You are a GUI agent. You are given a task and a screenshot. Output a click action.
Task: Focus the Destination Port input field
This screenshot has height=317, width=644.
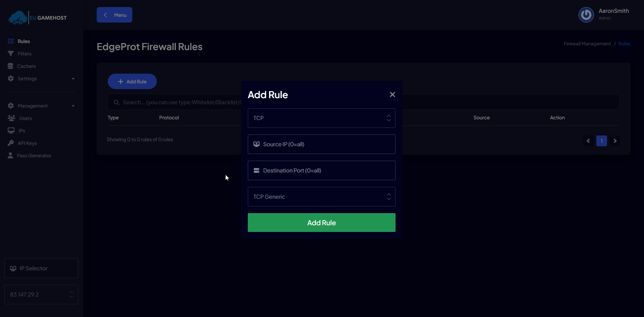(x=322, y=170)
